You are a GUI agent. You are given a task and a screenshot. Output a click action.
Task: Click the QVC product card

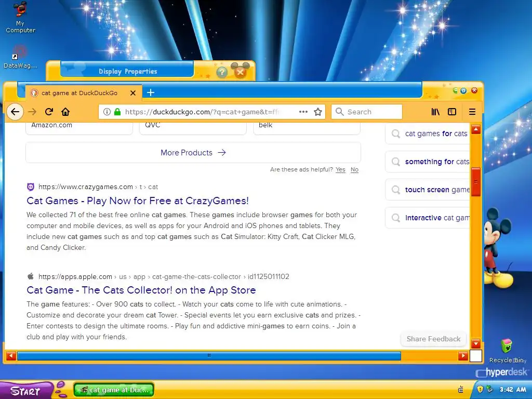point(193,128)
